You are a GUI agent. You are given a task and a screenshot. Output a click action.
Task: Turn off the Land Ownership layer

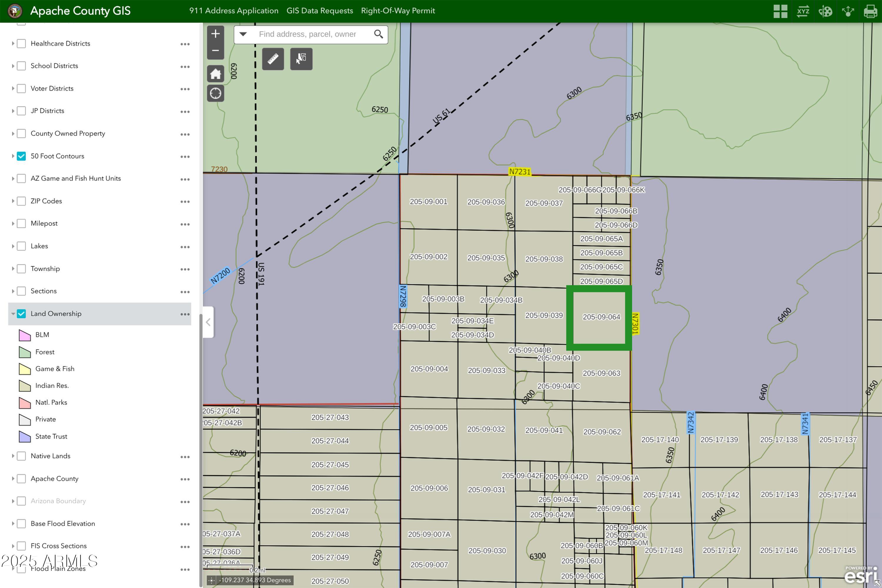pos(21,313)
